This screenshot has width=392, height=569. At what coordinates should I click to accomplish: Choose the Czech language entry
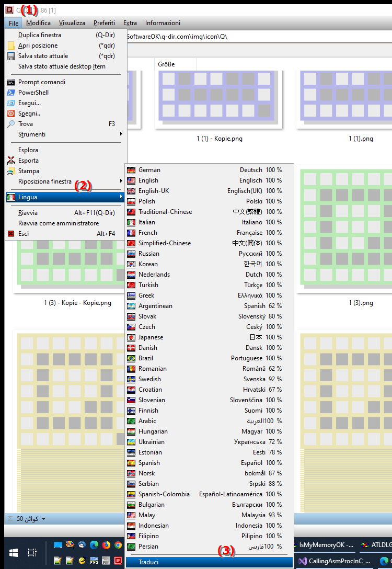click(x=209, y=327)
